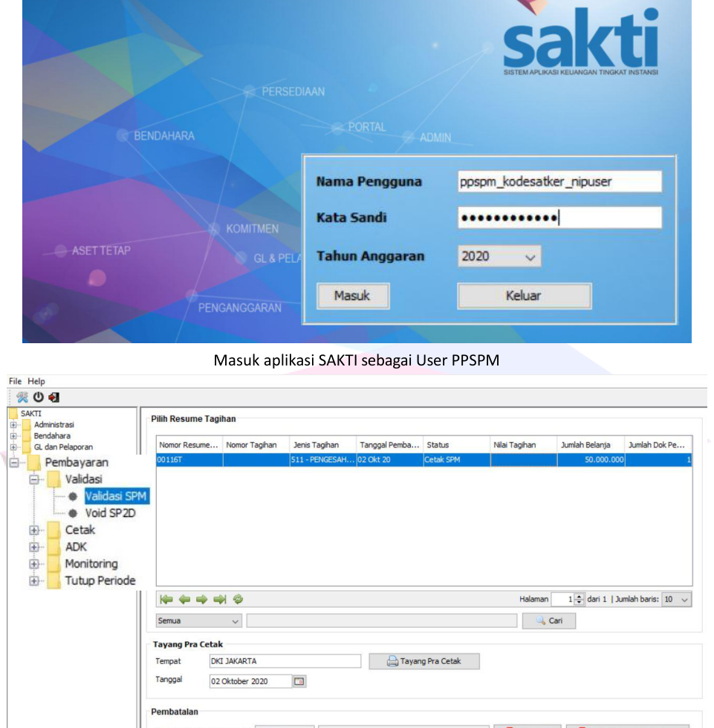Go to previous page using green arrow
714x728 pixels.
[184, 599]
